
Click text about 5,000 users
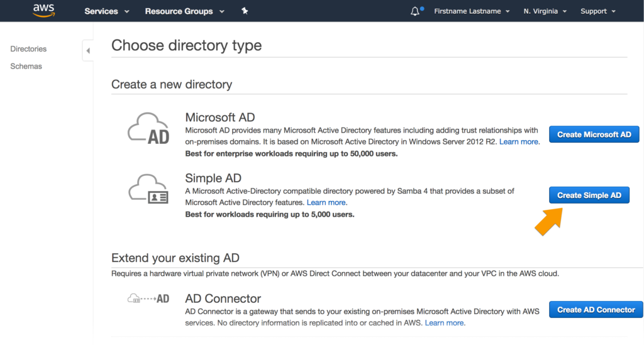pyautogui.click(x=270, y=214)
